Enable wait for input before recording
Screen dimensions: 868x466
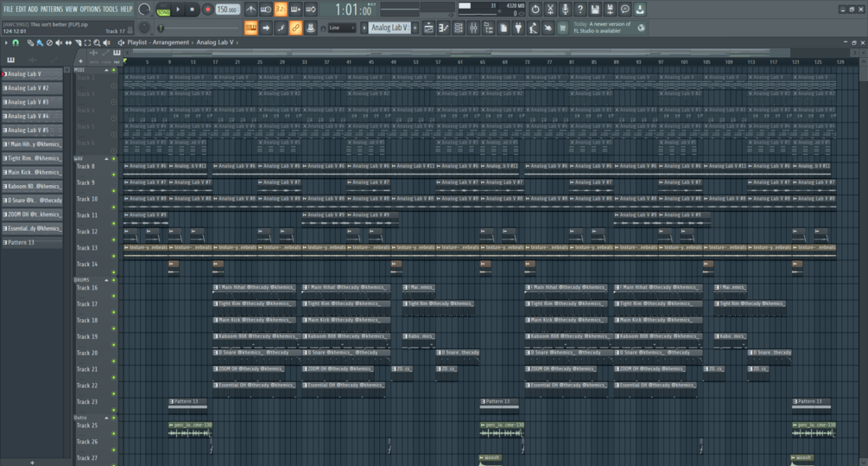pyautogui.click(x=266, y=10)
